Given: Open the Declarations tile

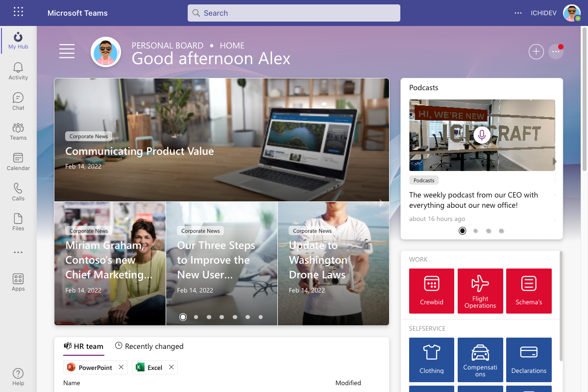Looking at the screenshot, I should point(529,360).
